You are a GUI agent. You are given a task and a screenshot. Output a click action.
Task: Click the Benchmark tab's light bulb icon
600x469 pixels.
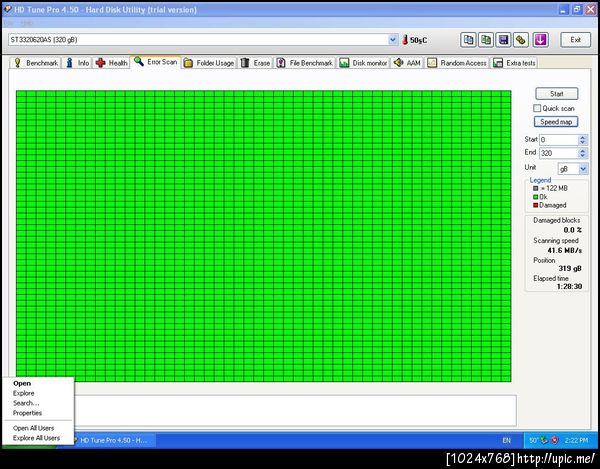click(17, 63)
